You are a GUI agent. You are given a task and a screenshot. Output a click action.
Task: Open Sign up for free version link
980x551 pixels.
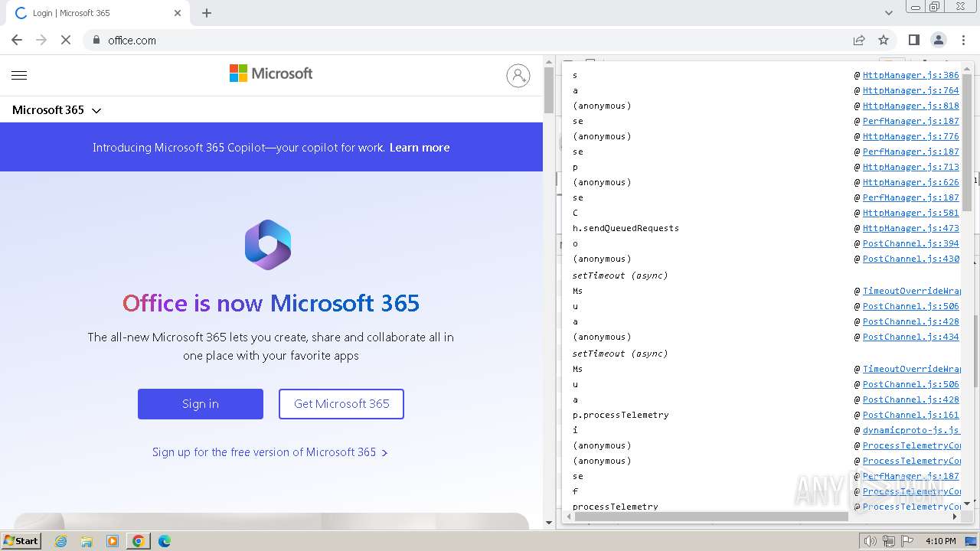tap(270, 452)
